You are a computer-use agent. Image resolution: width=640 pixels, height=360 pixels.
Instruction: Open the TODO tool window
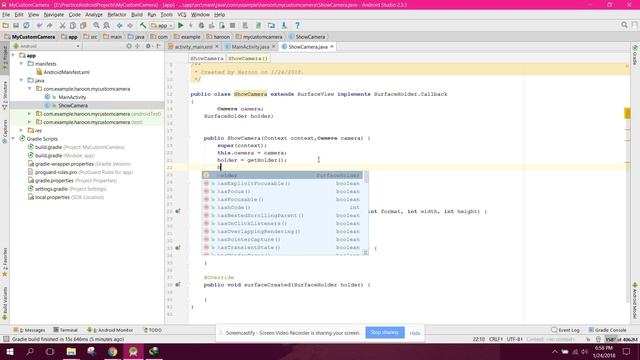[x=153, y=330]
